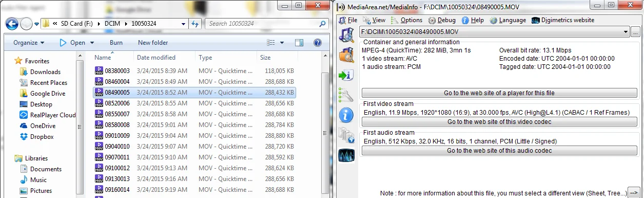The height and width of the screenshot is (198, 644).
Task: Click MediaInfo blue about info icon
Action: [x=346, y=115]
